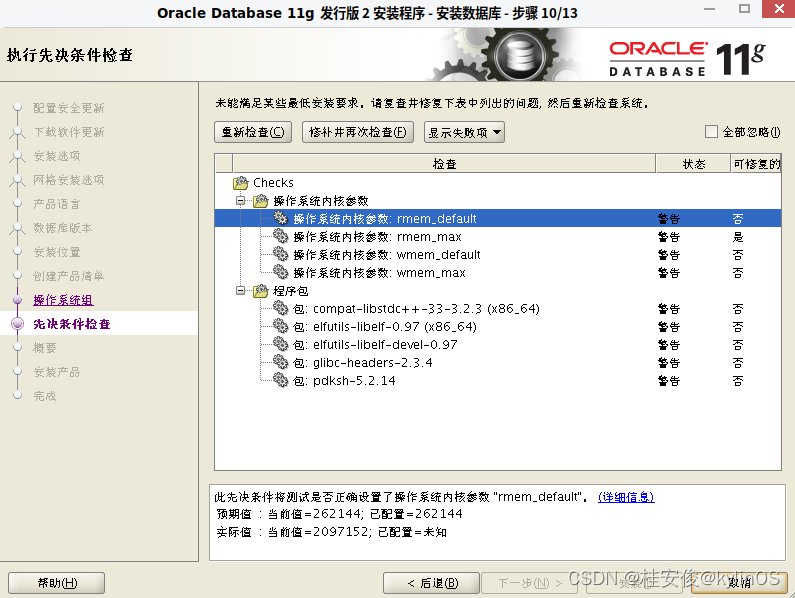
Task: Select the pdksh-5.2.14 package row
Action: pos(497,380)
